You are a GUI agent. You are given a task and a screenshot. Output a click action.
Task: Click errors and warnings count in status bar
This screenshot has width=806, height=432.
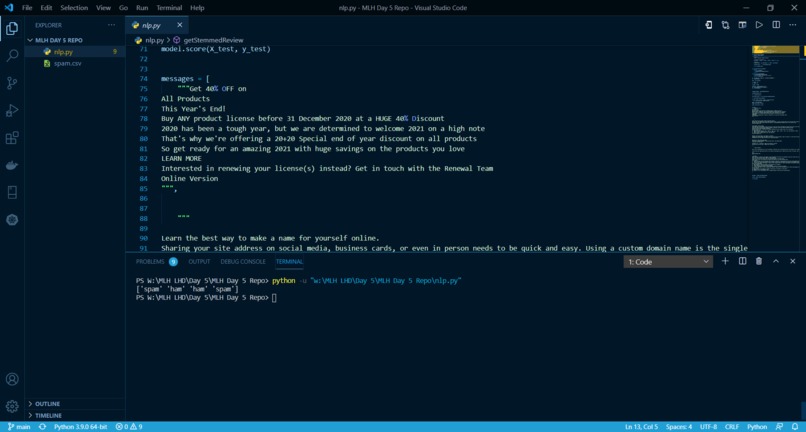129,427
